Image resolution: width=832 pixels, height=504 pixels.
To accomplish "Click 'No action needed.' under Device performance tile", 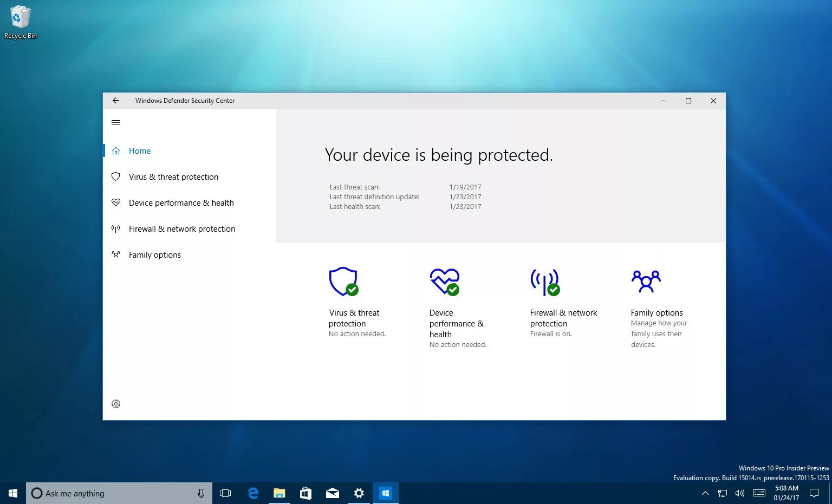I will pyautogui.click(x=458, y=345).
